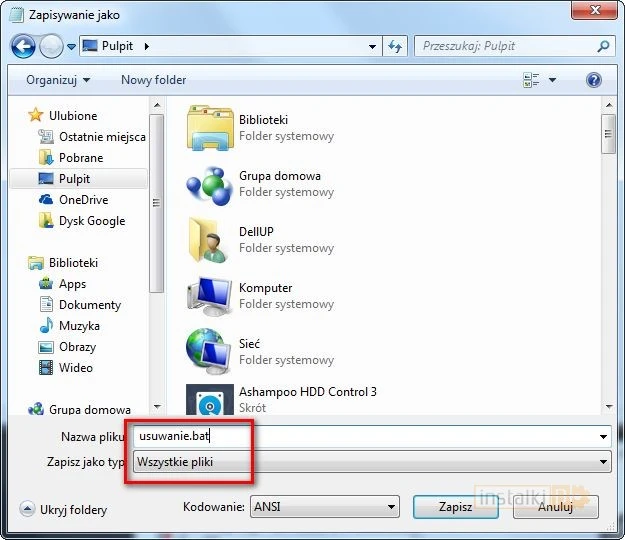Select the Sieć network icon
Viewport: 625px width, 540px height.
pos(209,352)
